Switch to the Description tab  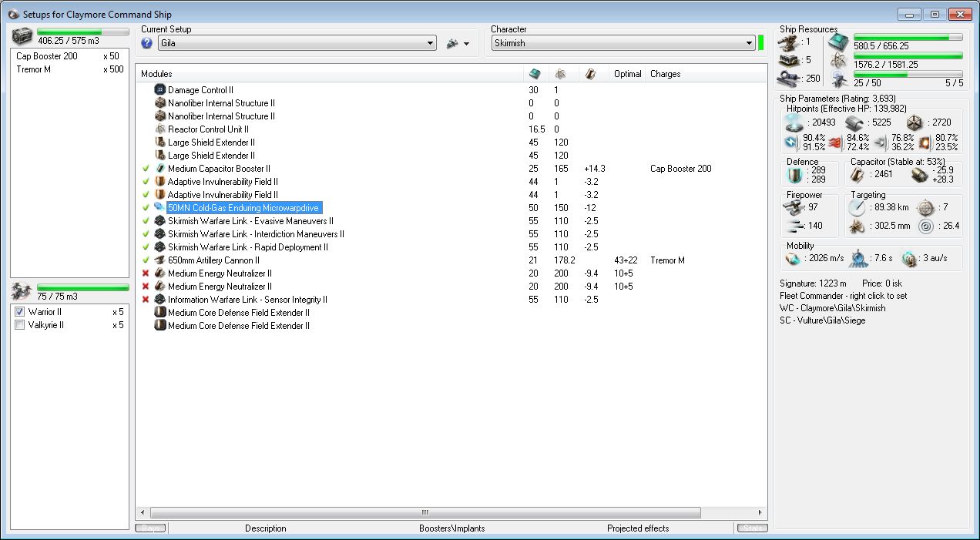point(265,528)
